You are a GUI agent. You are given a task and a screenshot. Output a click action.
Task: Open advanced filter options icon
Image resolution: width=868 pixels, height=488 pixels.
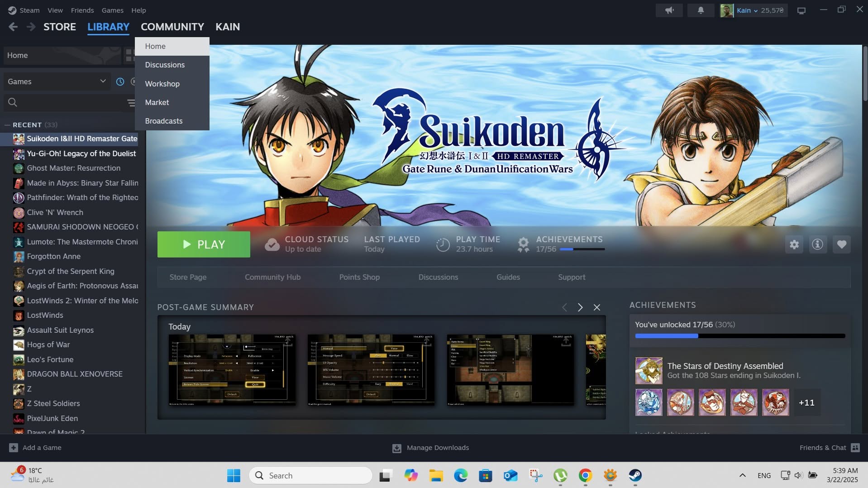click(x=131, y=103)
